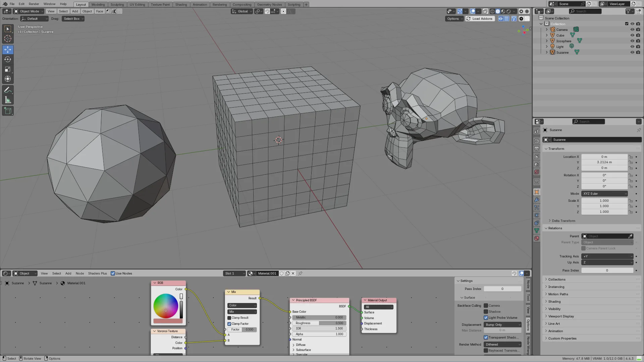Screen dimensions: 644x362
Task: Adjust the Factor slider in Mix node
Action: click(242, 329)
